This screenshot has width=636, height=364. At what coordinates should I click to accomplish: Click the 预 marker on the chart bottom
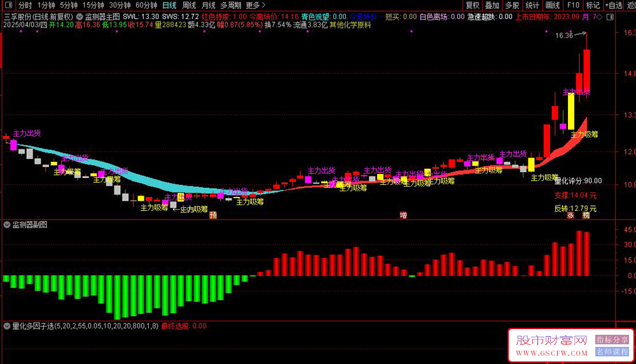213,215
